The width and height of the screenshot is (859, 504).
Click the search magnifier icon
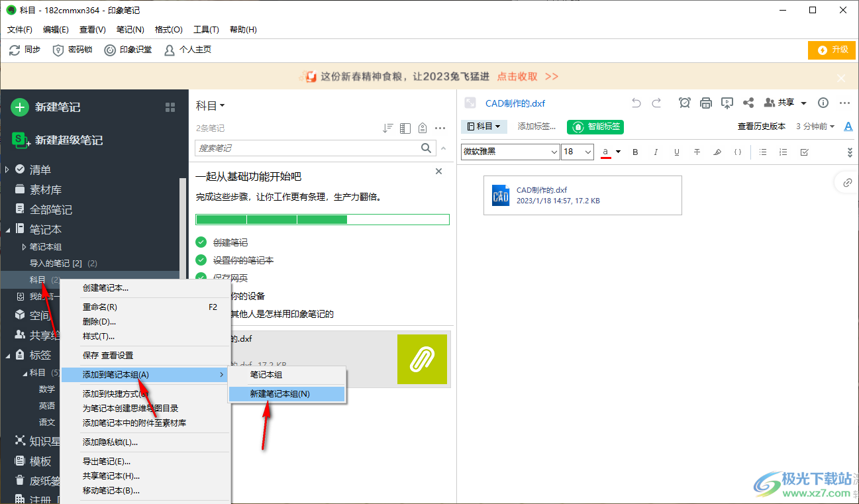[x=427, y=148]
